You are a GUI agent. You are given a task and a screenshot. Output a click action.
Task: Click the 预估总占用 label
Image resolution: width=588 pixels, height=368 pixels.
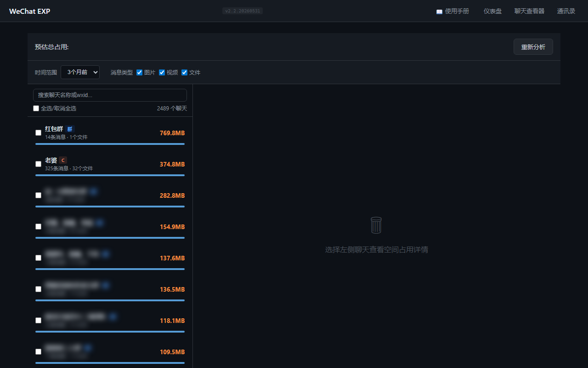click(51, 47)
